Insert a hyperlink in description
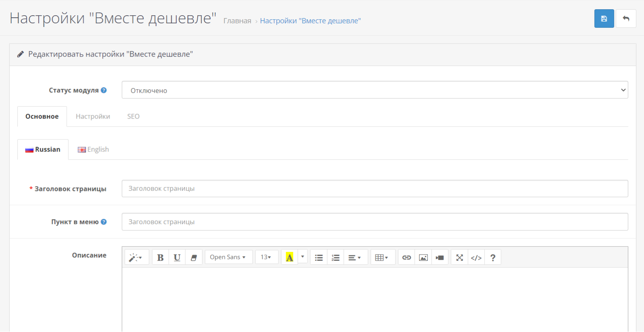The height and width of the screenshot is (332, 644). tap(407, 258)
